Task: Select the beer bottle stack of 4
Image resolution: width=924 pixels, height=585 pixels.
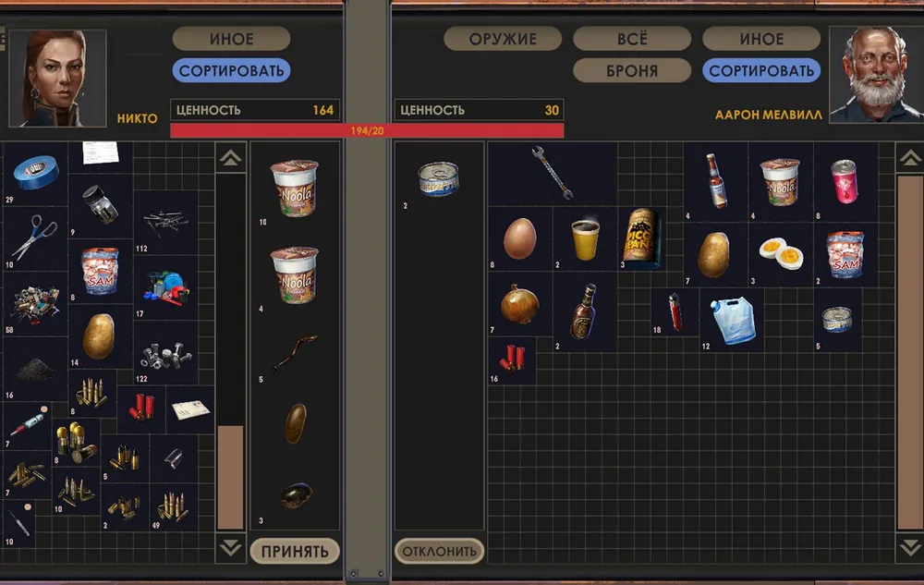Action: tap(715, 181)
